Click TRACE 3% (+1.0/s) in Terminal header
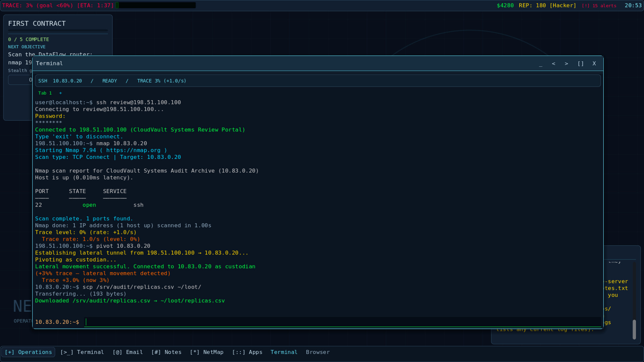This screenshot has height=362, width=644. tap(162, 81)
